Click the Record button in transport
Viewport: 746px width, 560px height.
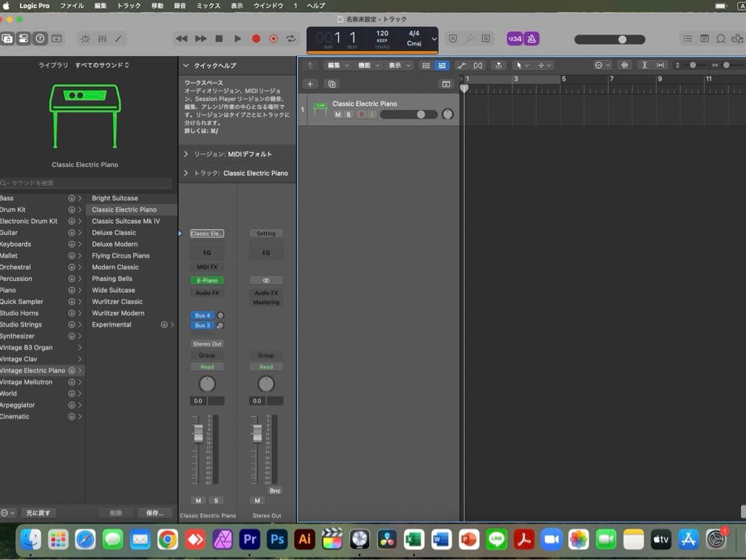tap(256, 39)
